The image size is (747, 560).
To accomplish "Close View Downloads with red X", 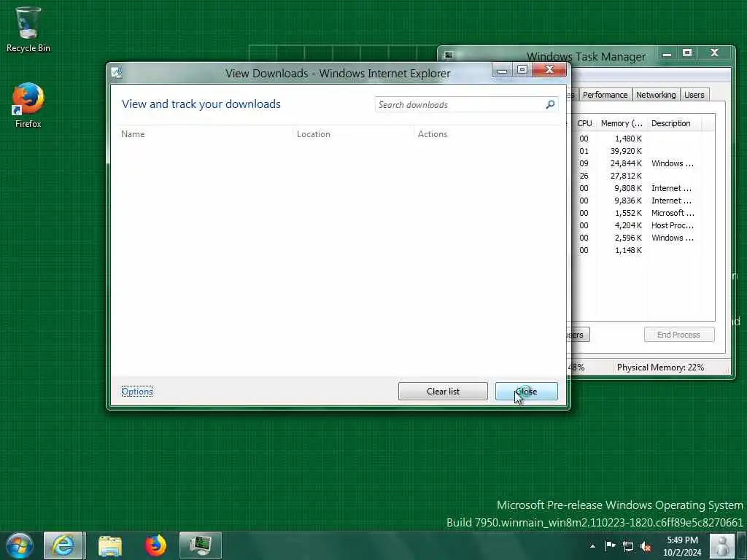I will pyautogui.click(x=549, y=71).
